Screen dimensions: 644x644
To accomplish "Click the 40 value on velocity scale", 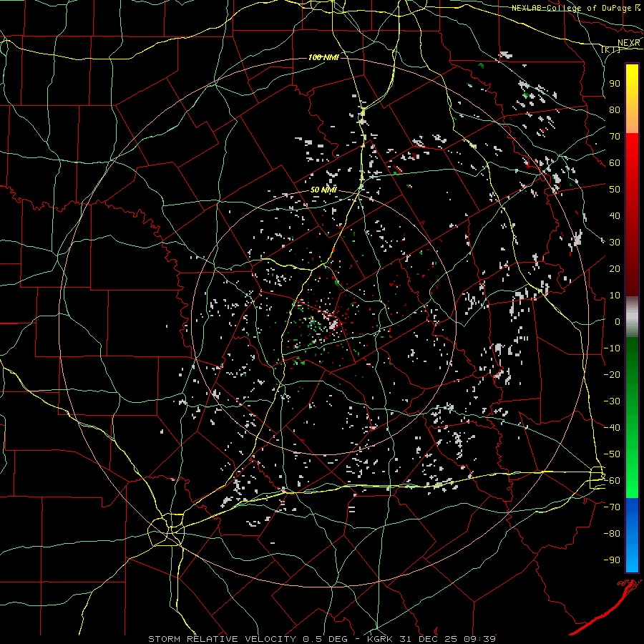I will pos(615,215).
